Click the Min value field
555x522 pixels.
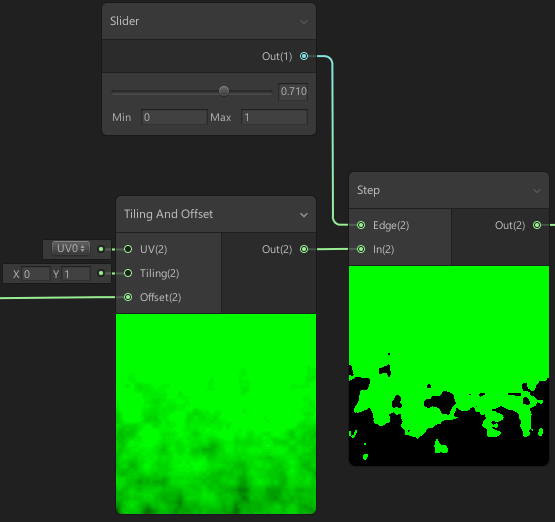coord(174,117)
